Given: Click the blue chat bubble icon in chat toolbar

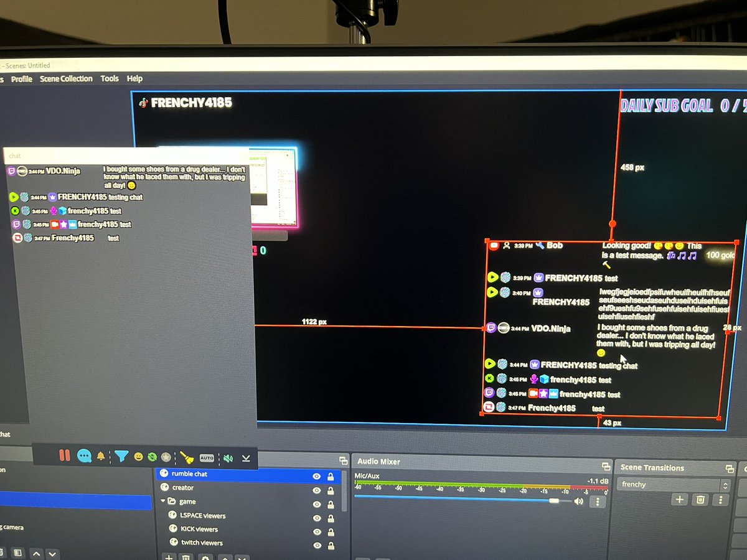Looking at the screenshot, I should [x=84, y=456].
